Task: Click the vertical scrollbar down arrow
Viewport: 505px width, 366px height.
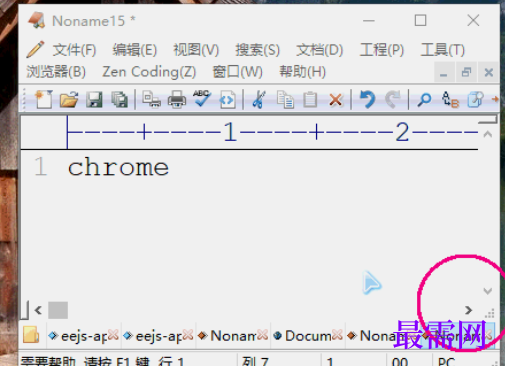Action: (488, 291)
